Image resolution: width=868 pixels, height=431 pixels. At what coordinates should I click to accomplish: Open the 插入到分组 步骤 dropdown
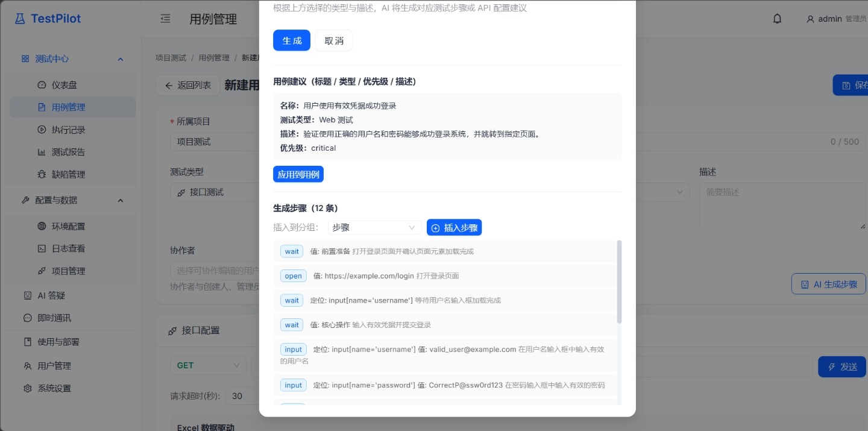coord(374,227)
